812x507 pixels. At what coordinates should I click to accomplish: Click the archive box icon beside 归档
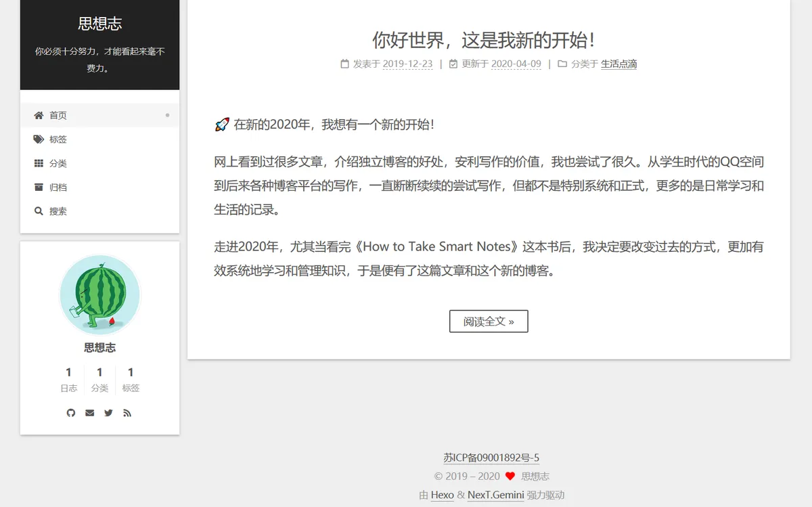39,187
